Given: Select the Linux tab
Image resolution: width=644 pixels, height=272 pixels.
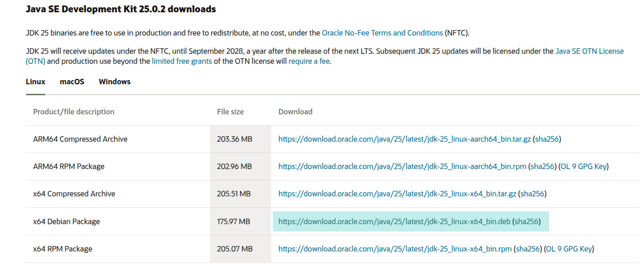Looking at the screenshot, I should coord(36,82).
